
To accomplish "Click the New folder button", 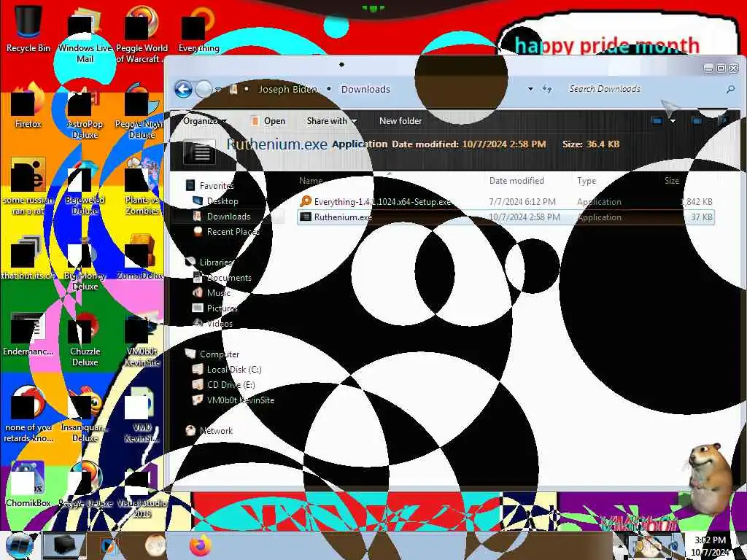I will [400, 121].
